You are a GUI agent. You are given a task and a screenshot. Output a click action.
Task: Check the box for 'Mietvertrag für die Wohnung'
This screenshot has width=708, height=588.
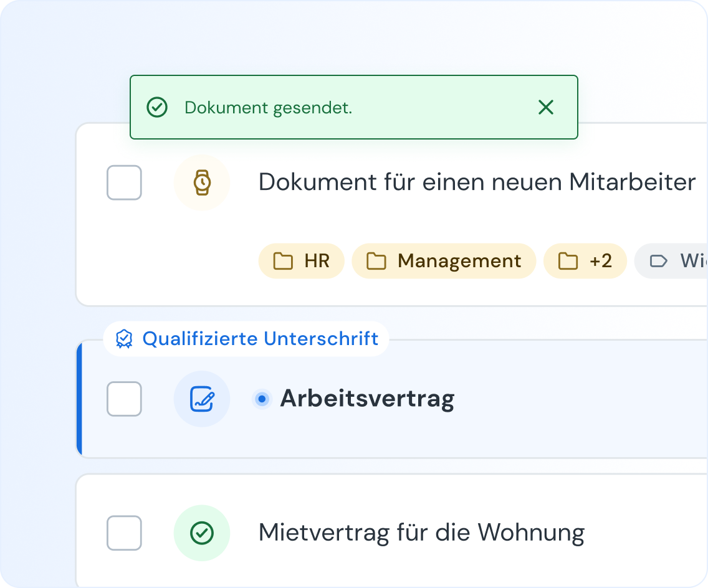coord(124,533)
